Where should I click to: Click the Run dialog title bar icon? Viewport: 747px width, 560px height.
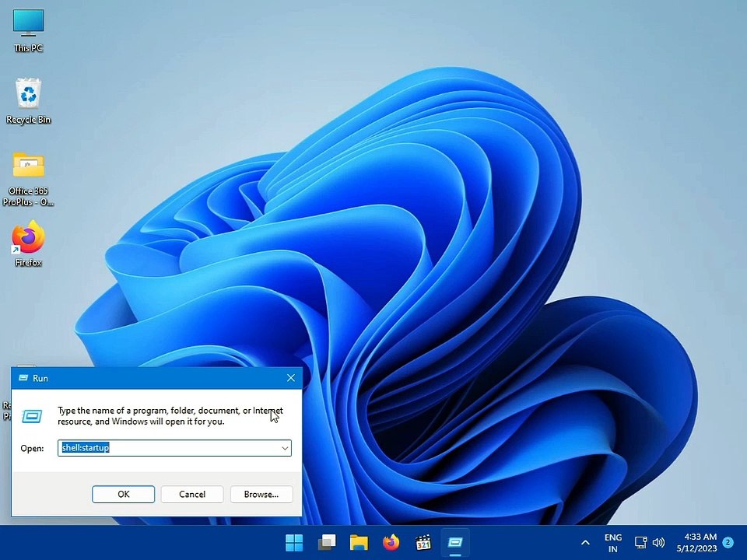[x=23, y=378]
